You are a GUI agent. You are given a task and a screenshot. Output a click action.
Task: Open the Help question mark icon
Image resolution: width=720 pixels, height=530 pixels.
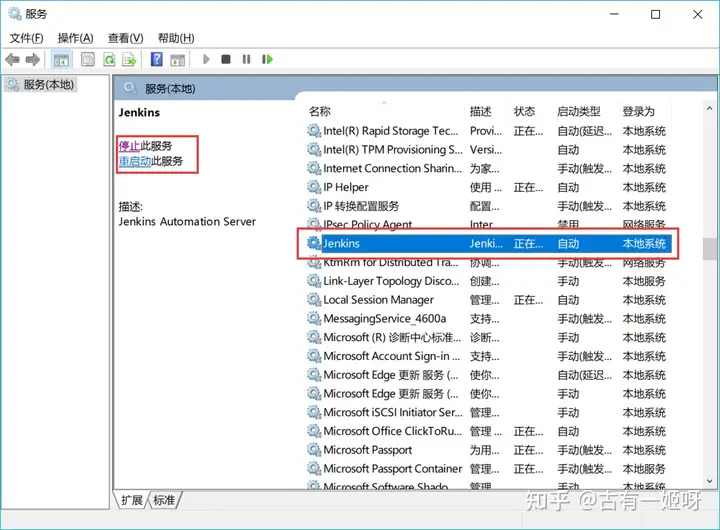157,59
